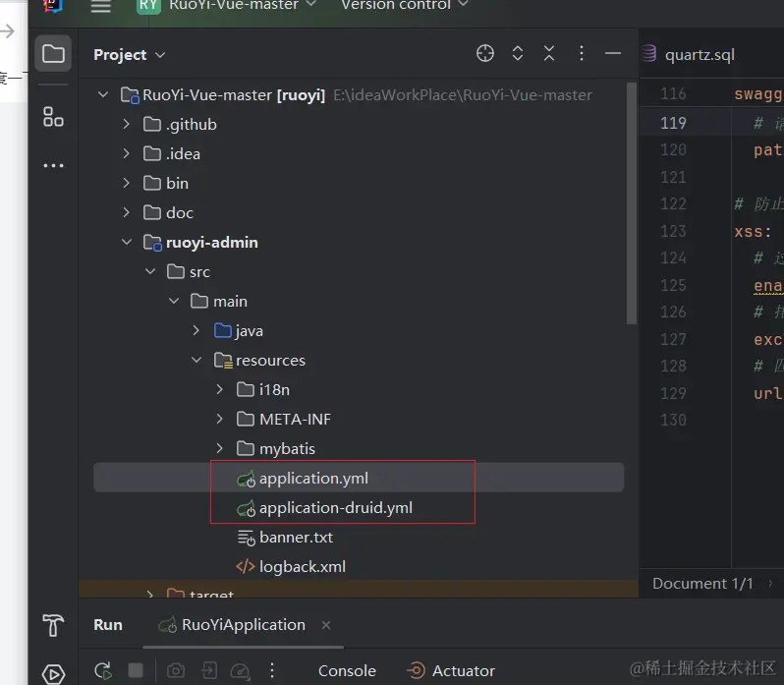Expand the java source folder

click(x=196, y=330)
